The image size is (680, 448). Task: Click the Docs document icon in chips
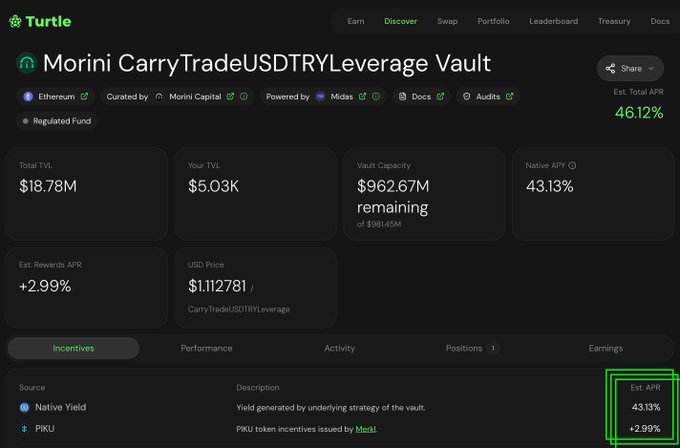click(402, 97)
